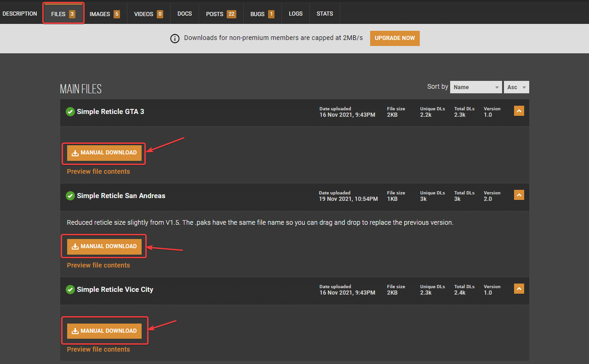This screenshot has height=364, width=589.
Task: Click the Simple Reticle Vice City title
Action: point(115,290)
